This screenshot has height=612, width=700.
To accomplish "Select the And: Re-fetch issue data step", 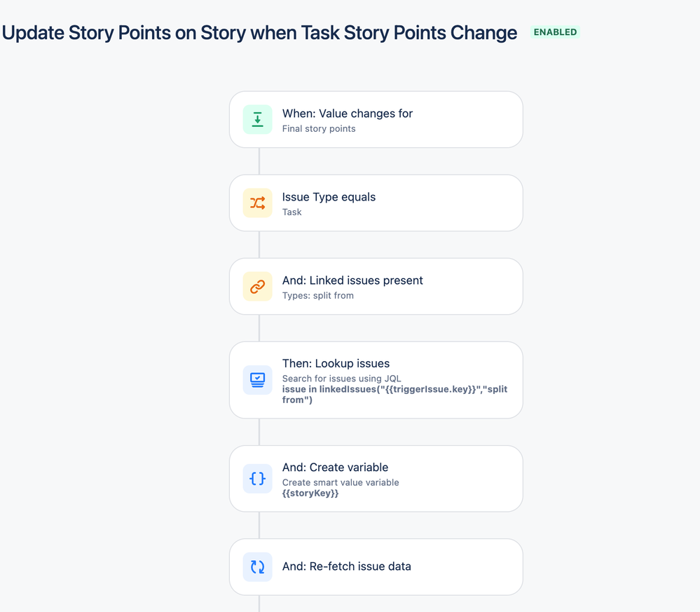I will [x=376, y=567].
